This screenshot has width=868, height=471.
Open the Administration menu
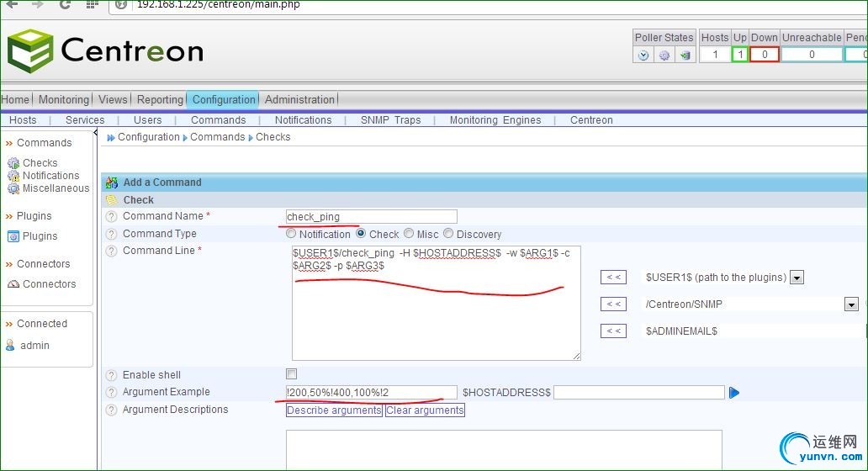299,99
